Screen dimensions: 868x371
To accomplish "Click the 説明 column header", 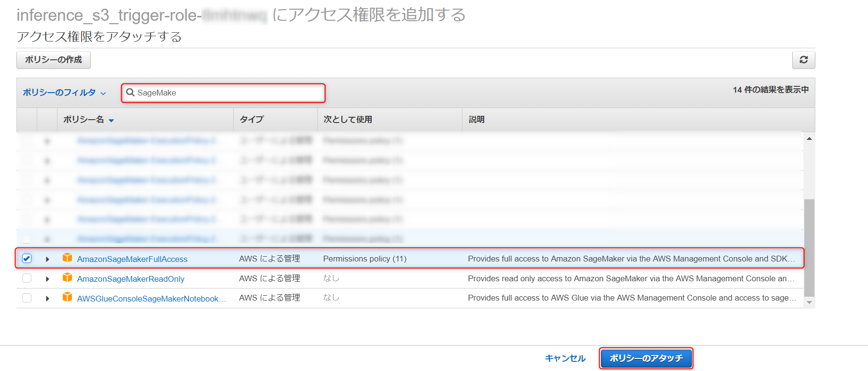I will (476, 120).
